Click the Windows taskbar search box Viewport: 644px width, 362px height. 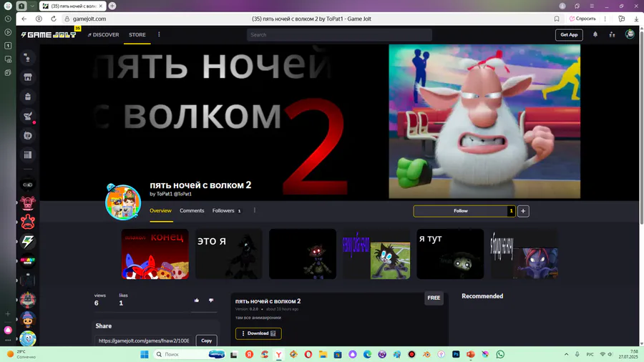pyautogui.click(x=189, y=355)
